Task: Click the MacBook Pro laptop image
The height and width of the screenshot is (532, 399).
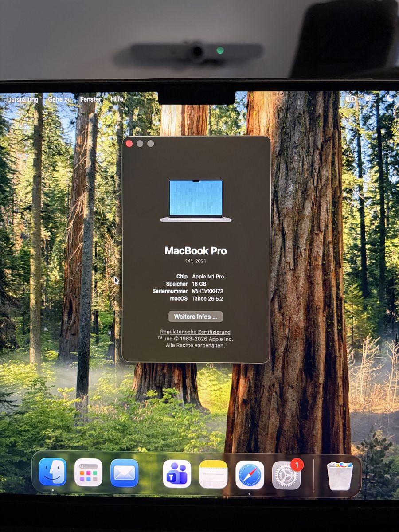Action: 196,200
